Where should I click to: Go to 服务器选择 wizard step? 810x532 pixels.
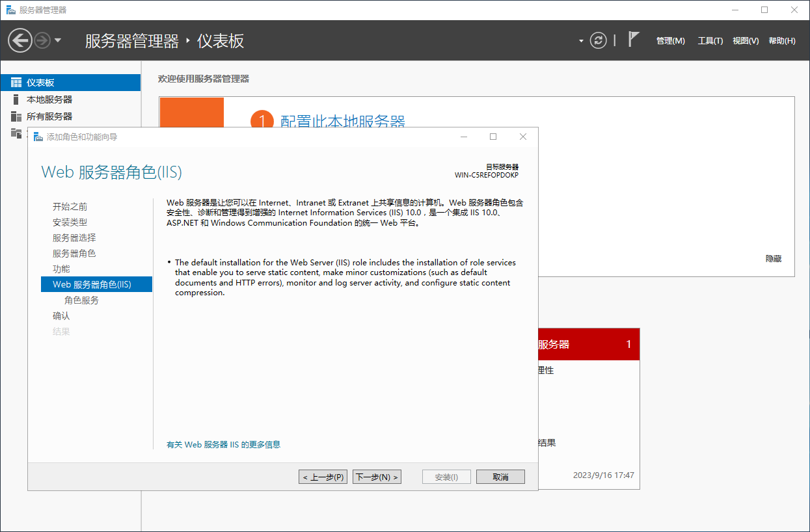(x=74, y=238)
